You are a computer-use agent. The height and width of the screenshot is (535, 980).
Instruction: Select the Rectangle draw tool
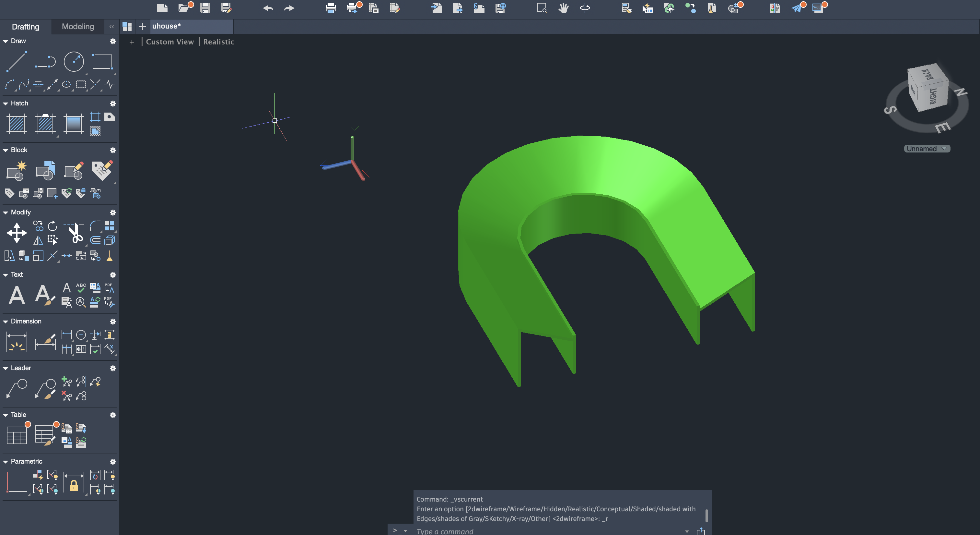click(x=102, y=62)
